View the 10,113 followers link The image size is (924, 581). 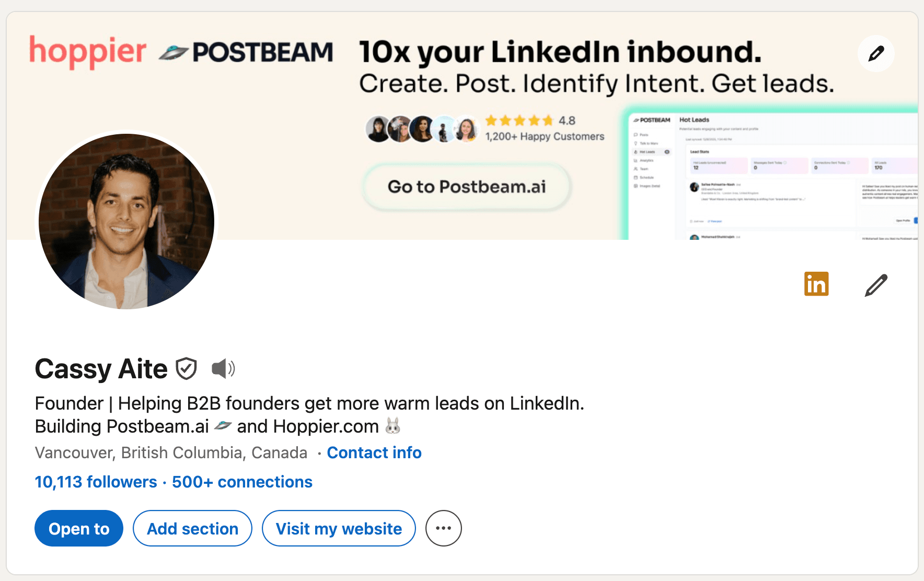coord(96,482)
